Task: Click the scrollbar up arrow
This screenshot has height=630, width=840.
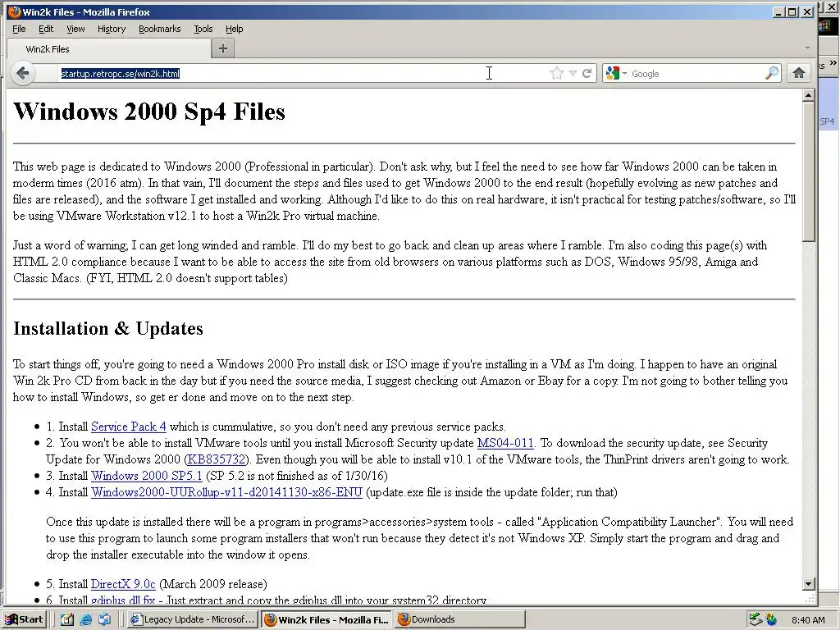Action: 808,95
